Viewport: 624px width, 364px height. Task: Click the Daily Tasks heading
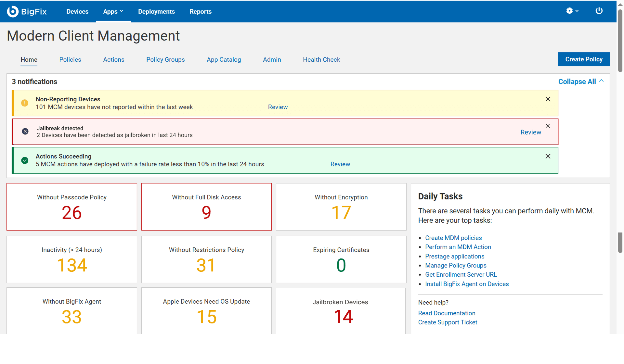point(440,196)
